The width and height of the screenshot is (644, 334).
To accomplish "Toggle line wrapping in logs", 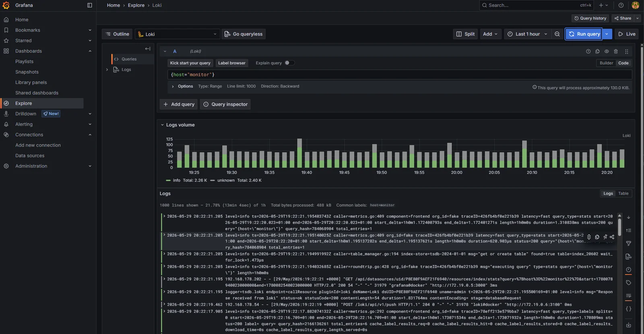I will (628, 296).
